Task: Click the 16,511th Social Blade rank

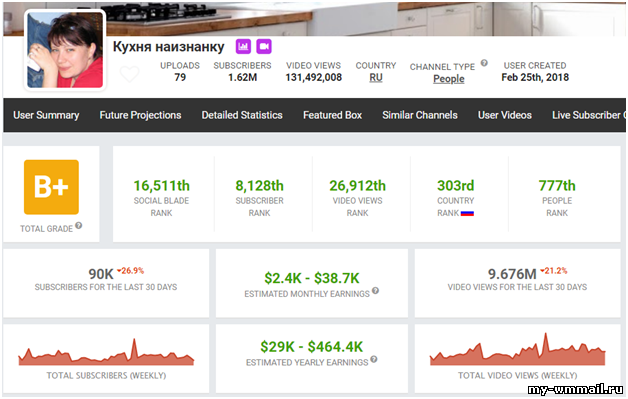Action: tap(161, 186)
